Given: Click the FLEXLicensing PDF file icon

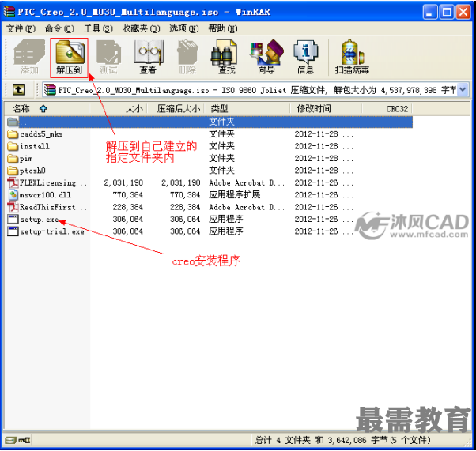Looking at the screenshot, I should 13,182.
